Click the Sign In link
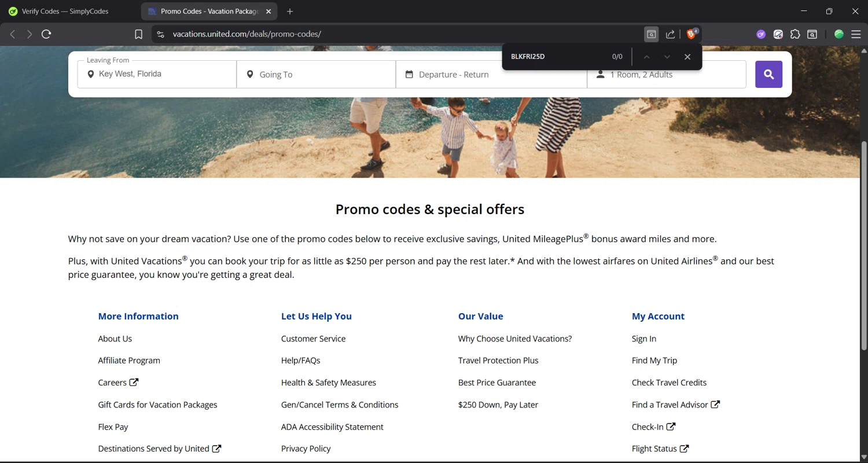 [644, 339]
